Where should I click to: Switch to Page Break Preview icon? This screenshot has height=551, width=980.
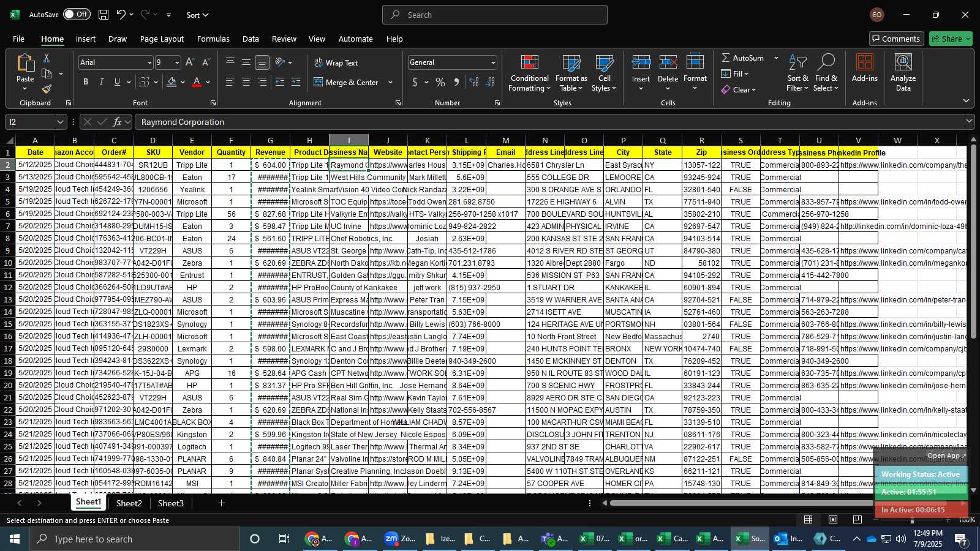click(858, 519)
